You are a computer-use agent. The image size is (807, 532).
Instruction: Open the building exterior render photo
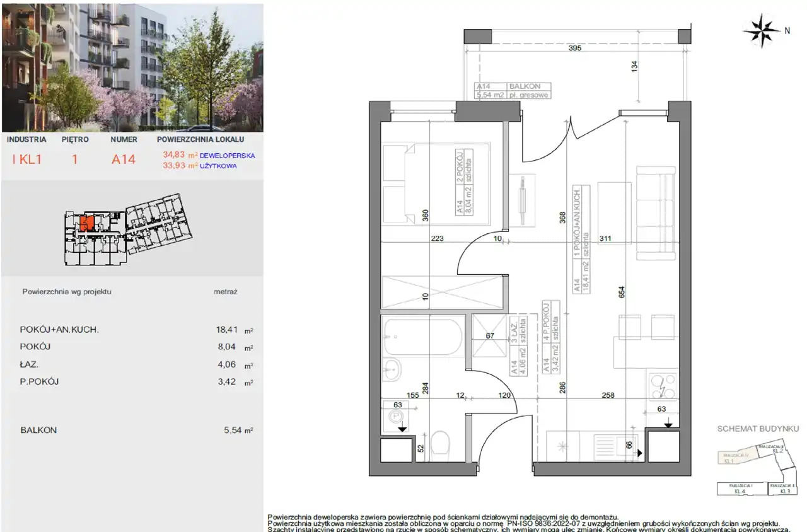132,67
